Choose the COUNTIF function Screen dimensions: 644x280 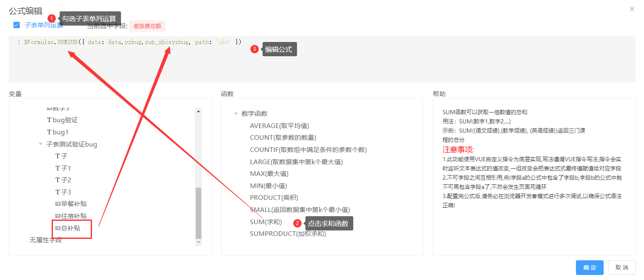pyautogui.click(x=308, y=149)
